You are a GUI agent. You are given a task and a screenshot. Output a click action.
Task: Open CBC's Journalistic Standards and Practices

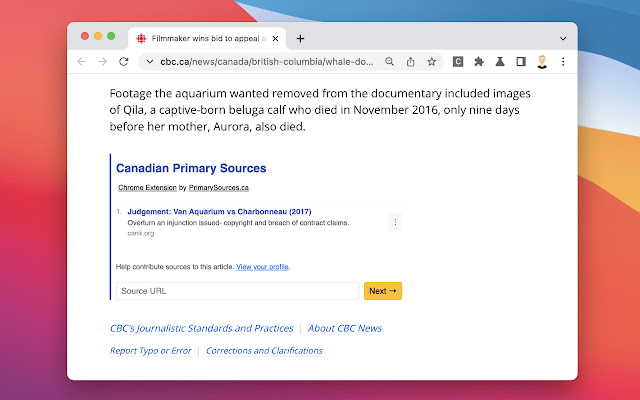click(202, 328)
